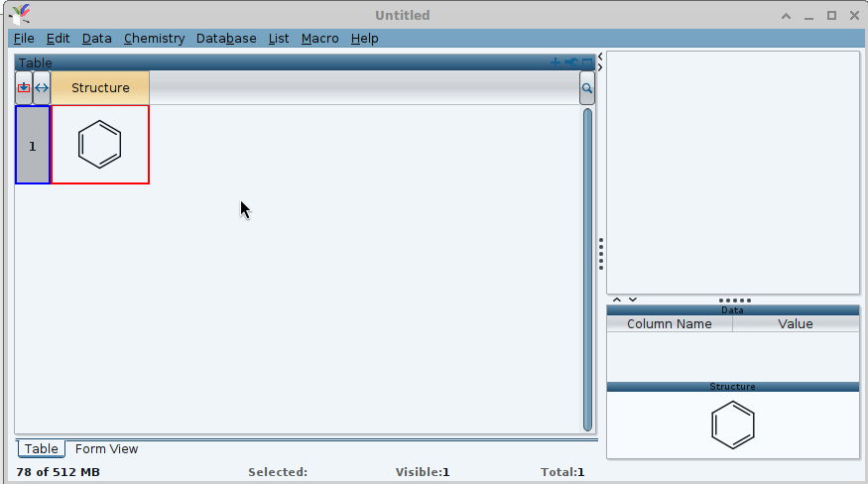The image size is (868, 484).
Task: Click the plus icon in Table title bar
Action: (x=556, y=62)
